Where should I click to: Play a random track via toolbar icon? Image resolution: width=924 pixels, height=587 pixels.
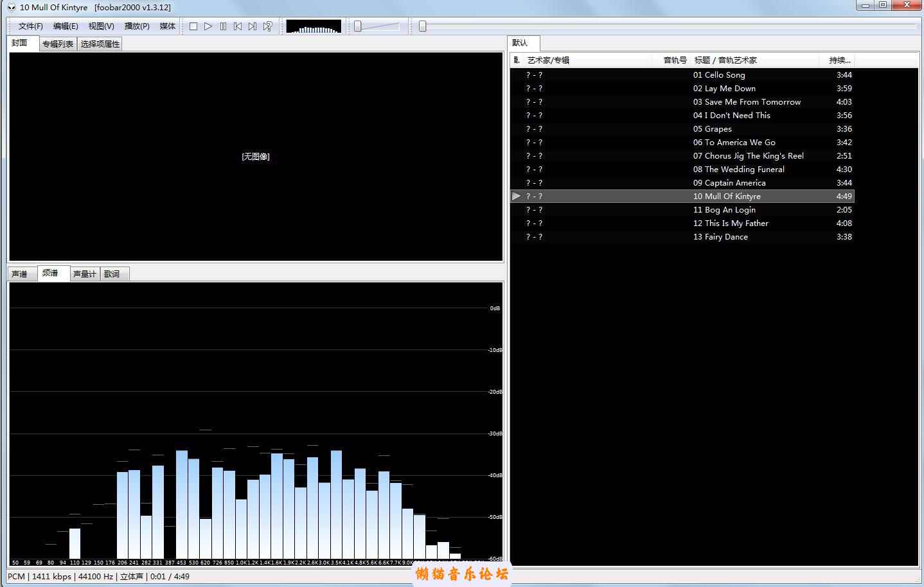[x=268, y=26]
